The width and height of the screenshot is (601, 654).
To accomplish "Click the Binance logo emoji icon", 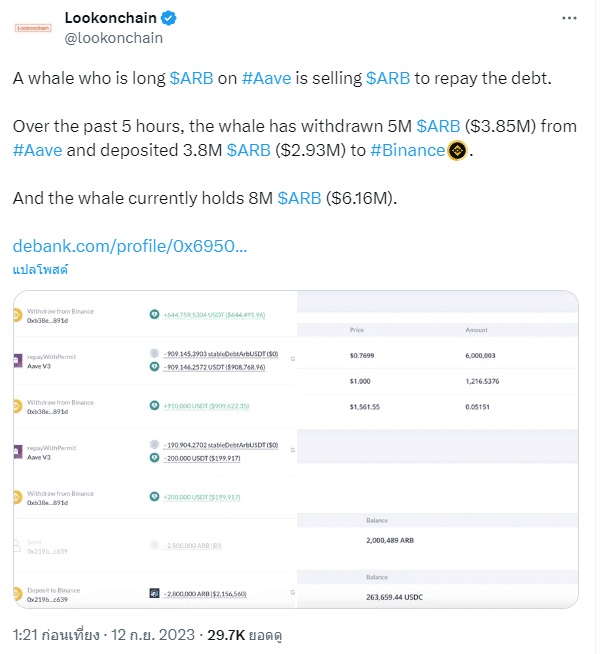I will point(458,151).
